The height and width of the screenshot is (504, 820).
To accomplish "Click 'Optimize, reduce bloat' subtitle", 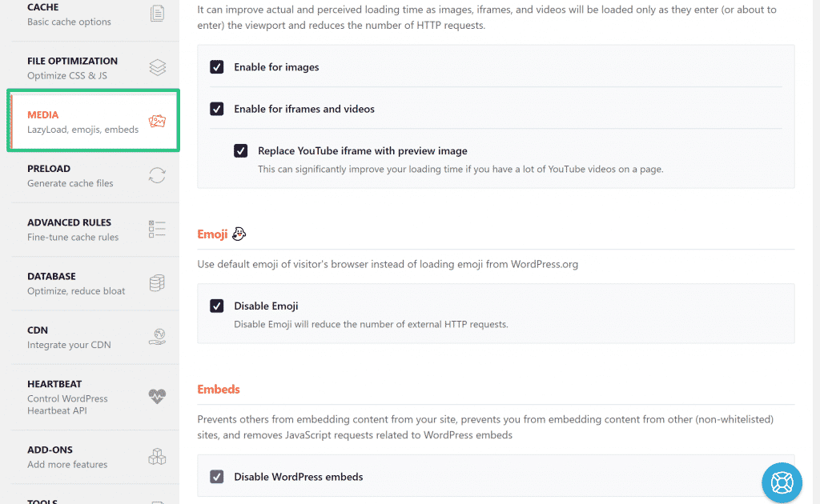I will pos(76,291).
